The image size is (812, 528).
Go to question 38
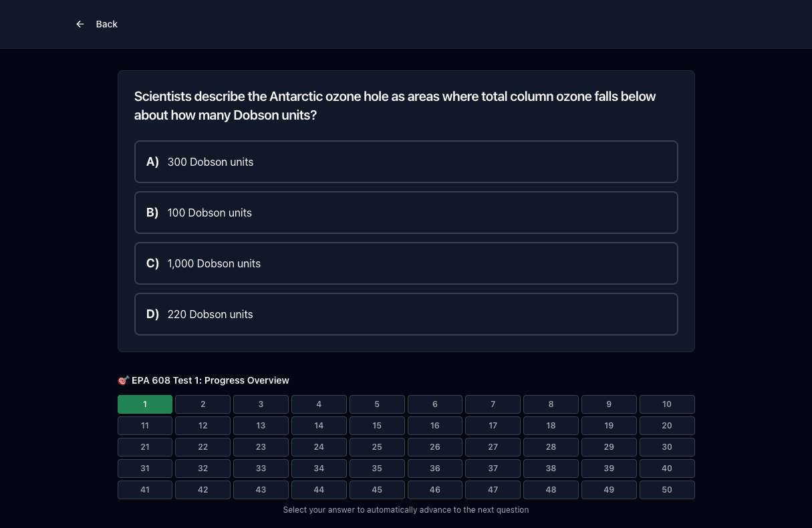[x=551, y=469]
